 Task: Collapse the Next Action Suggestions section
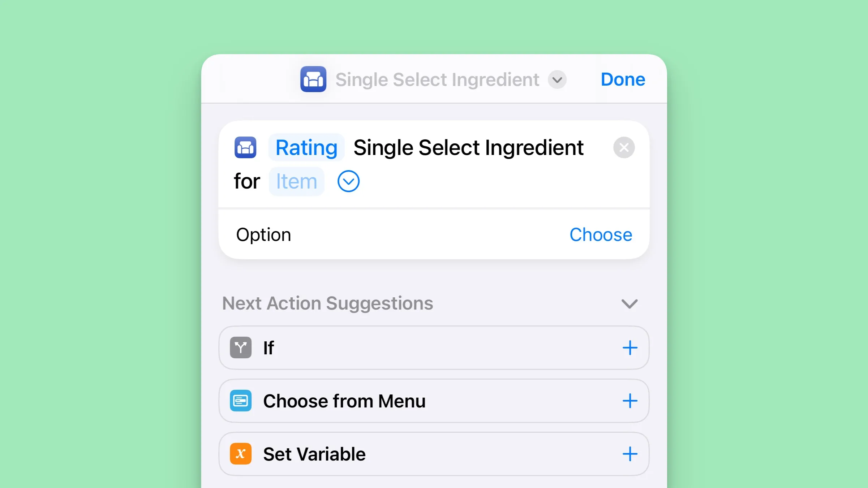(x=629, y=304)
